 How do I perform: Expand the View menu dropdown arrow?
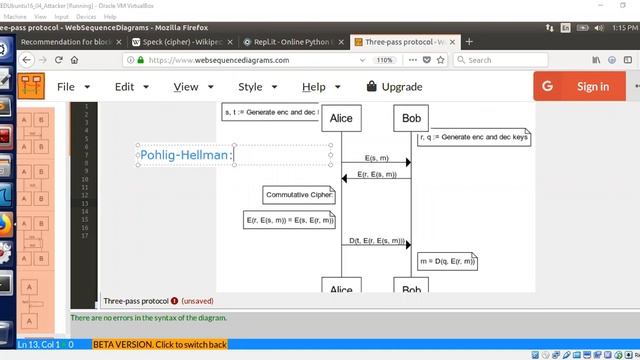(x=211, y=87)
